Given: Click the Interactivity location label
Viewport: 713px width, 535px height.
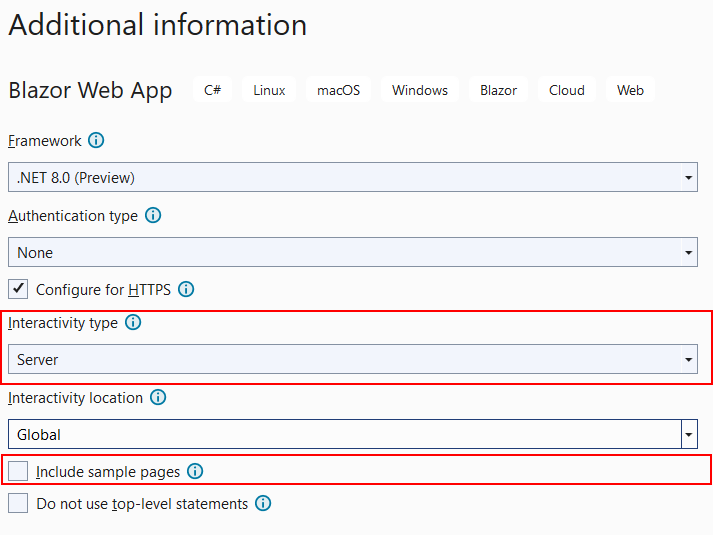Looking at the screenshot, I should coord(75,398).
